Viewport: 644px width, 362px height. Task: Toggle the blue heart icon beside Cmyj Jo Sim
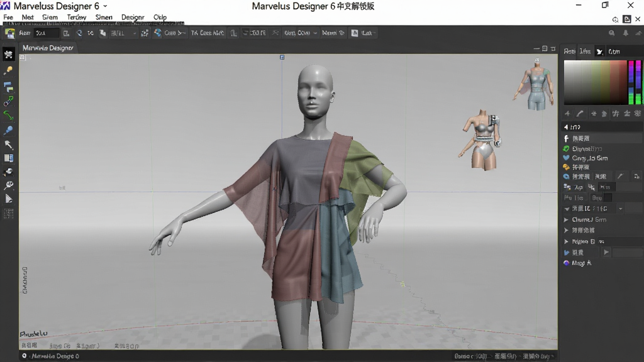click(x=566, y=158)
